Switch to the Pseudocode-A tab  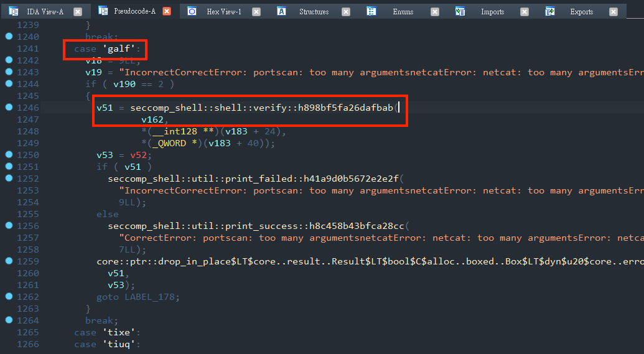coord(134,11)
